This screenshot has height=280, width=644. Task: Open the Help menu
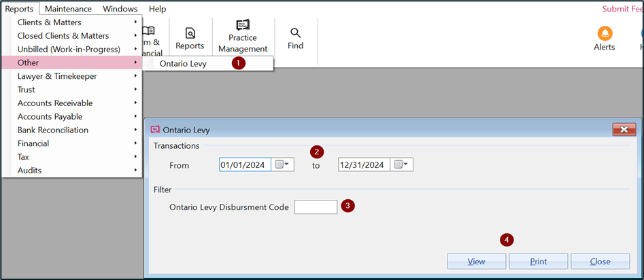(x=157, y=9)
